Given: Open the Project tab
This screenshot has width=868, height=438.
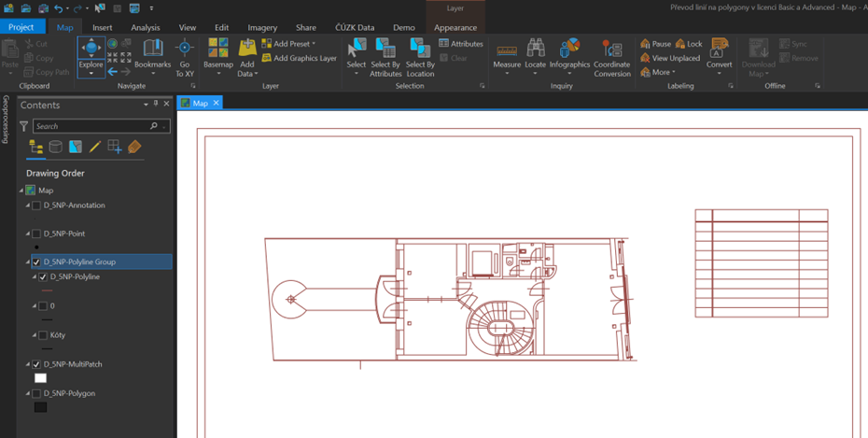Looking at the screenshot, I should point(21,27).
